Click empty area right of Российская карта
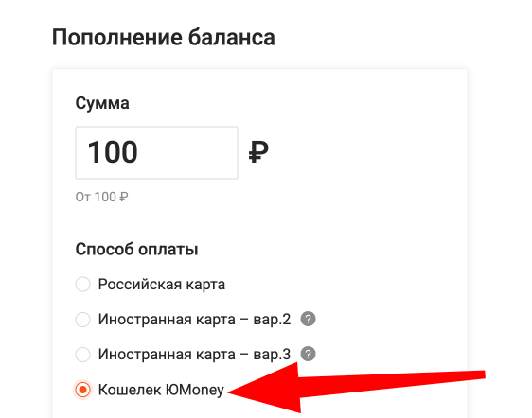Image resolution: width=532 pixels, height=418 pixels. click(x=339, y=284)
